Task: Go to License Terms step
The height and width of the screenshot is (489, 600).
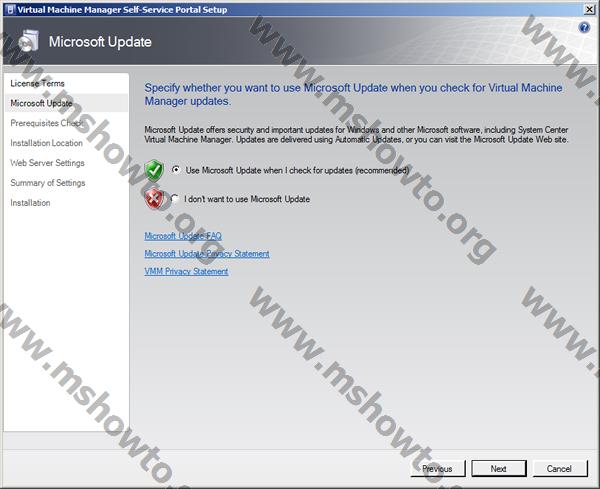Action: click(x=37, y=83)
